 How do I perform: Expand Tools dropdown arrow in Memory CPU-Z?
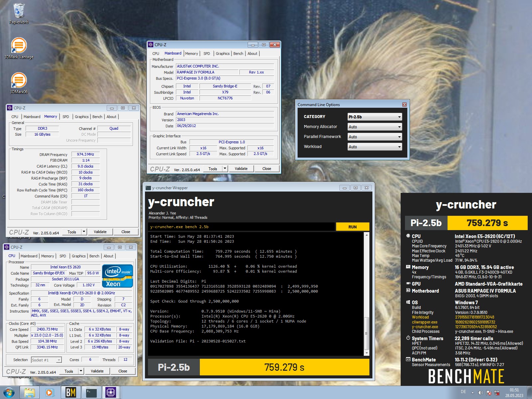click(84, 232)
